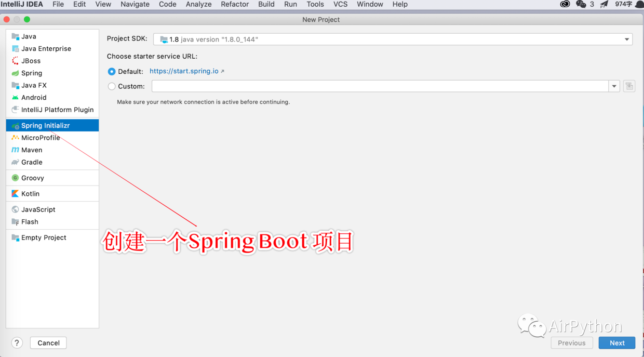Image resolution: width=644 pixels, height=357 pixels.
Task: Click the paper-plane menu bar icon
Action: point(604,4)
